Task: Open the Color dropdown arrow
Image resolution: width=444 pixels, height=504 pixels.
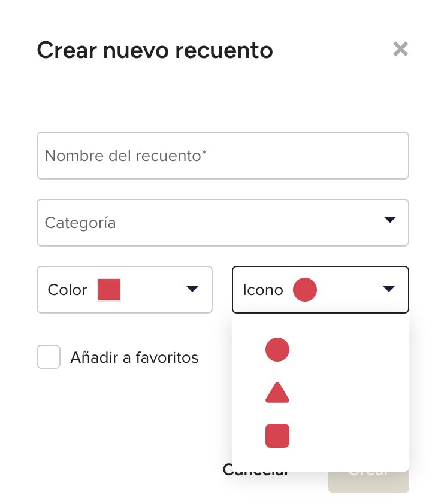Action: click(x=192, y=289)
